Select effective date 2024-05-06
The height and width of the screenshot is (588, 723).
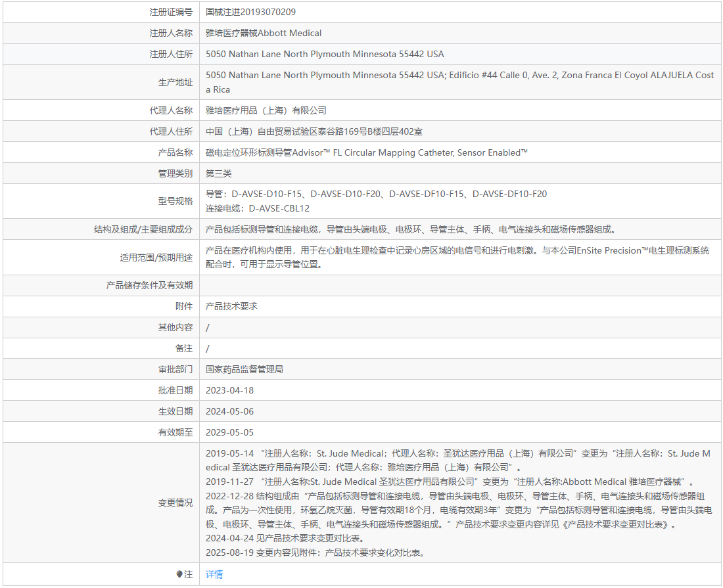point(229,411)
